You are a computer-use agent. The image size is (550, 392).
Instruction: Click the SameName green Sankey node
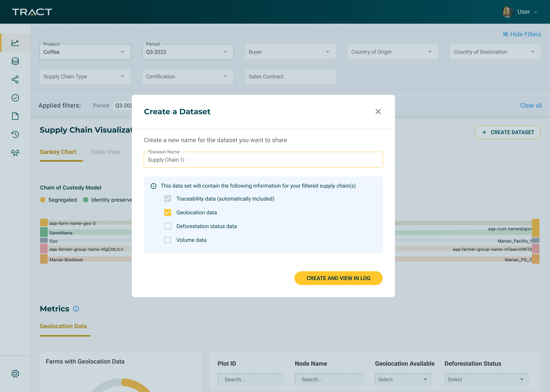point(44,232)
